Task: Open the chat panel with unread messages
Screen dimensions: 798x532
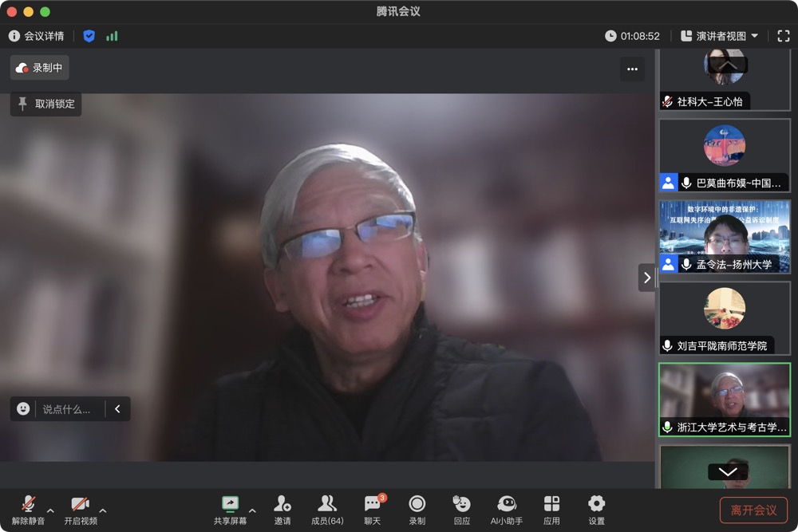Action: (x=373, y=510)
